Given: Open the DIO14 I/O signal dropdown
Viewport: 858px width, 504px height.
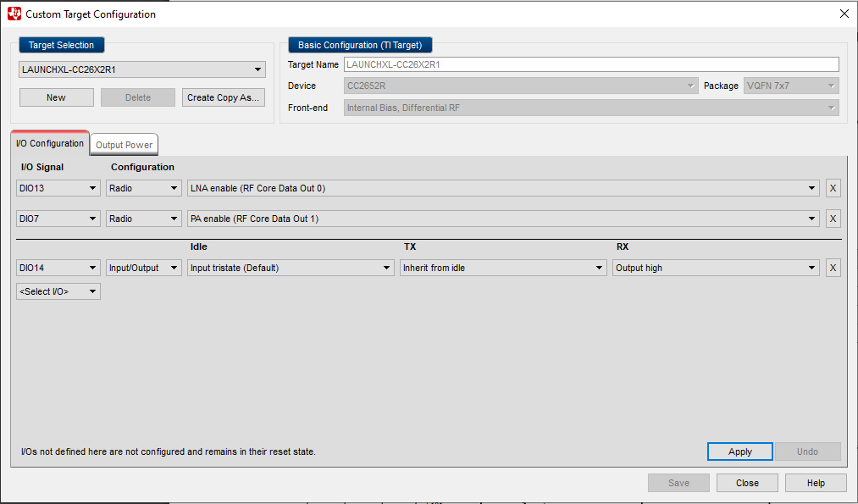Looking at the screenshot, I should 58,269.
